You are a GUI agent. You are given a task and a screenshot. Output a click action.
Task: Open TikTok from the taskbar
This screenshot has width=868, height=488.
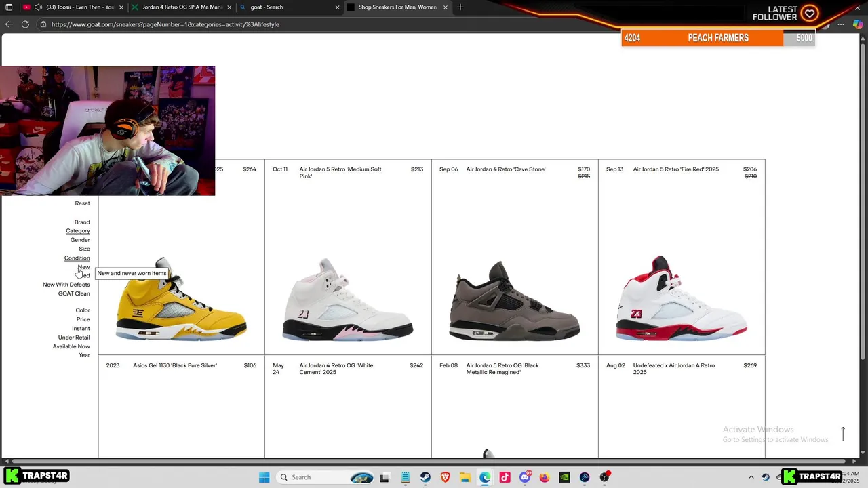[x=505, y=477]
